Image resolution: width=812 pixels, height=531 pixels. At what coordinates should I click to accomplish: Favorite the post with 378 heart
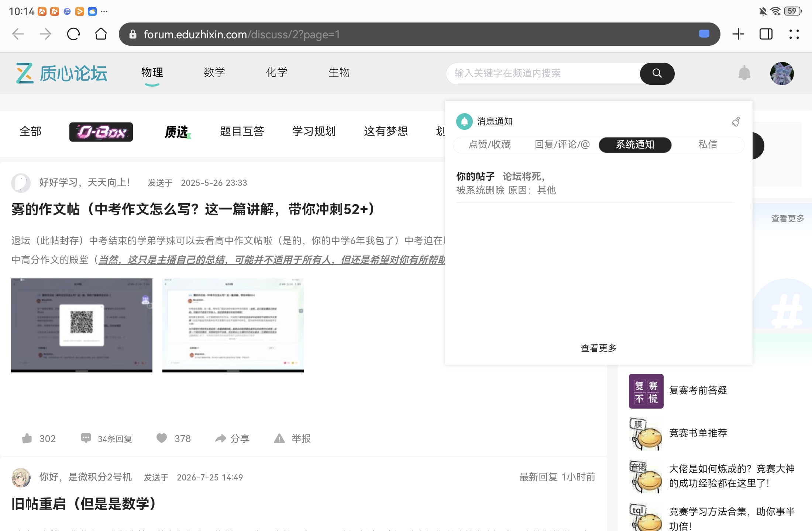[x=162, y=438]
